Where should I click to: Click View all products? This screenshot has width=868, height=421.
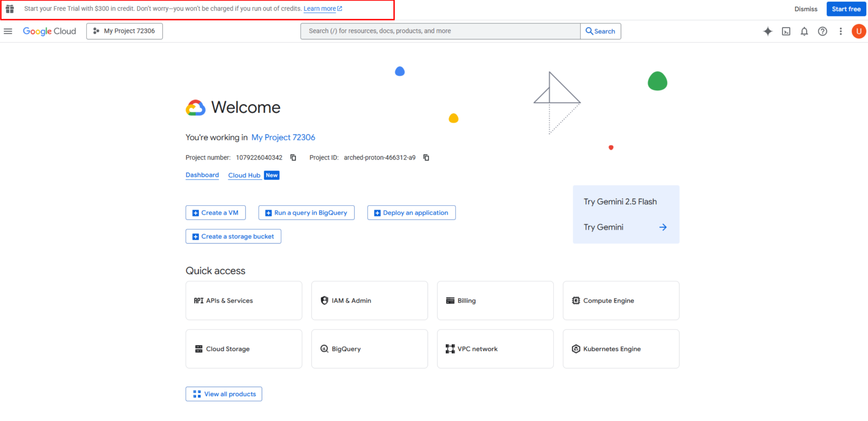224,394
